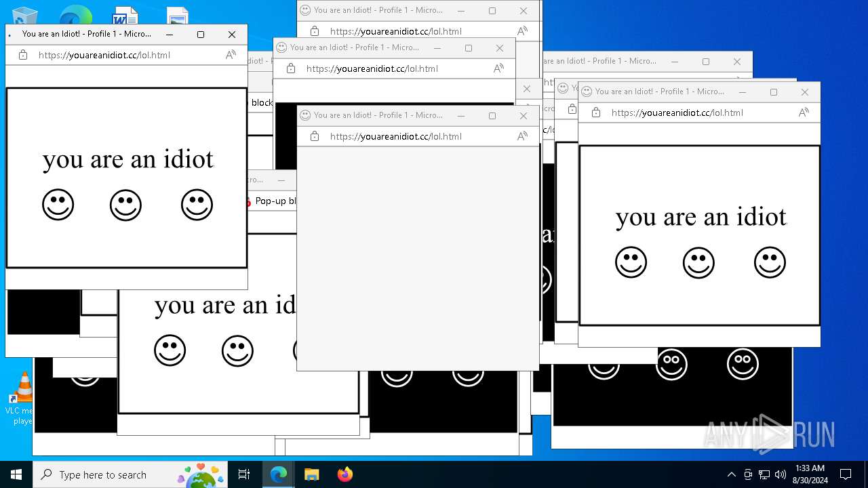This screenshot has width=868, height=488.
Task: Open the Word document on the desktop
Action: click(x=125, y=14)
